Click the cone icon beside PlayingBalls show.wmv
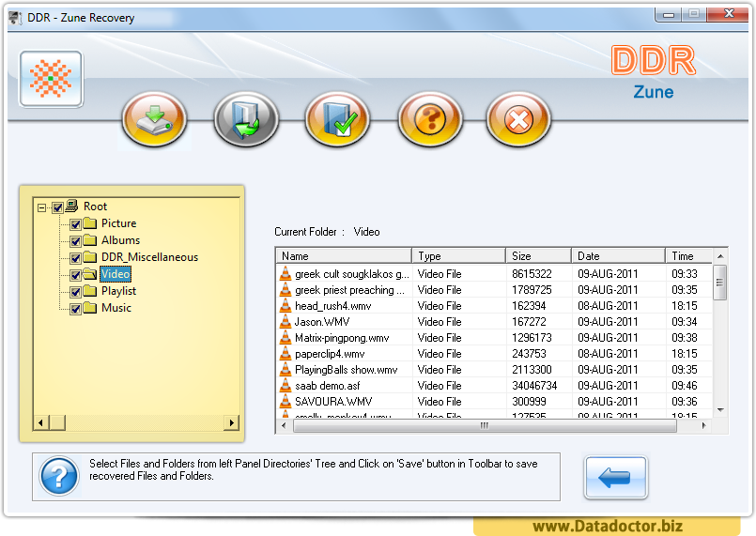 point(285,369)
